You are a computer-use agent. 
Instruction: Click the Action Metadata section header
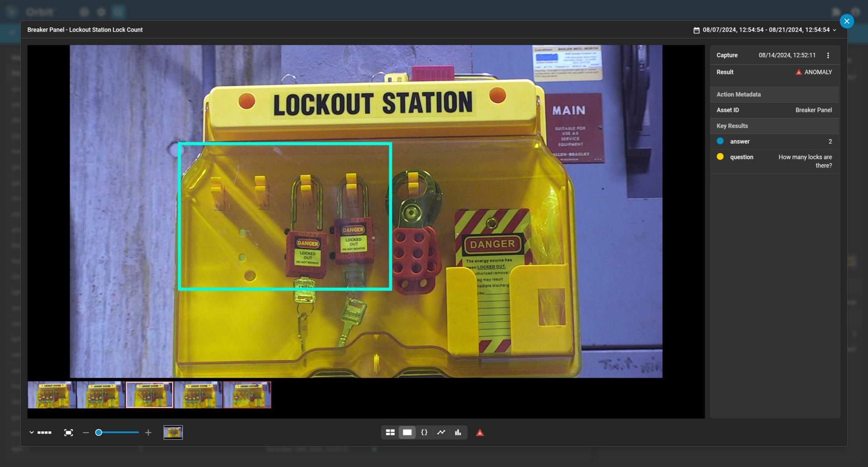(774, 94)
